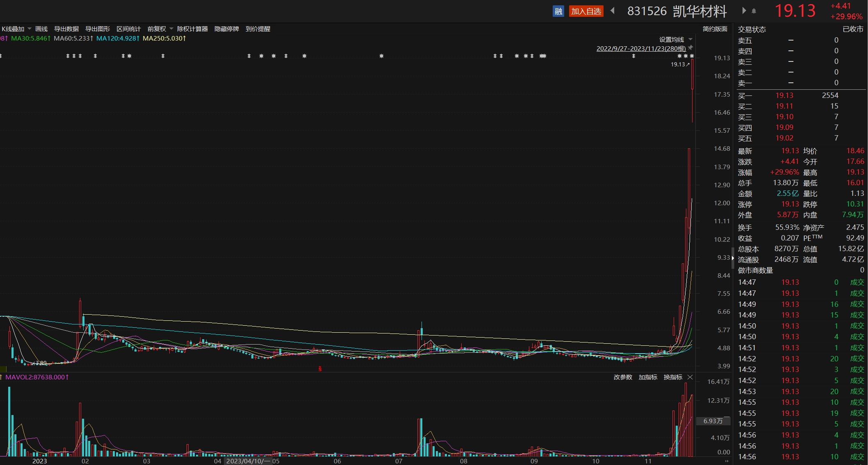
Task: Click 加入自选 add to watchlist button
Action: click(x=586, y=11)
